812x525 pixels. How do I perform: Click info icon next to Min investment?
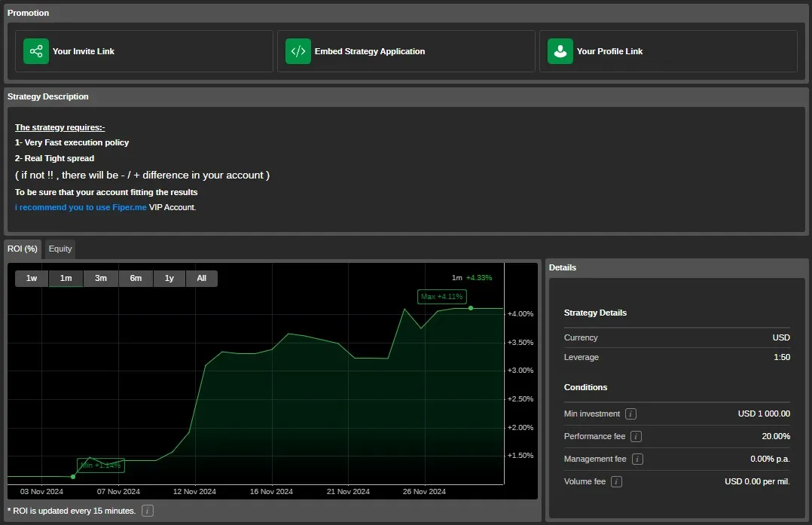click(x=631, y=414)
